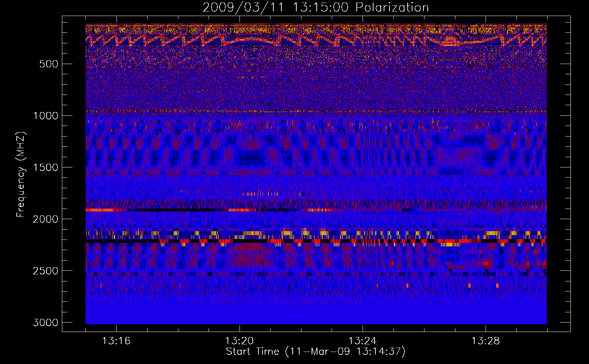Click the 'Frequency (MHZ)' axis label
This screenshot has height=364, width=589.
tap(21, 175)
